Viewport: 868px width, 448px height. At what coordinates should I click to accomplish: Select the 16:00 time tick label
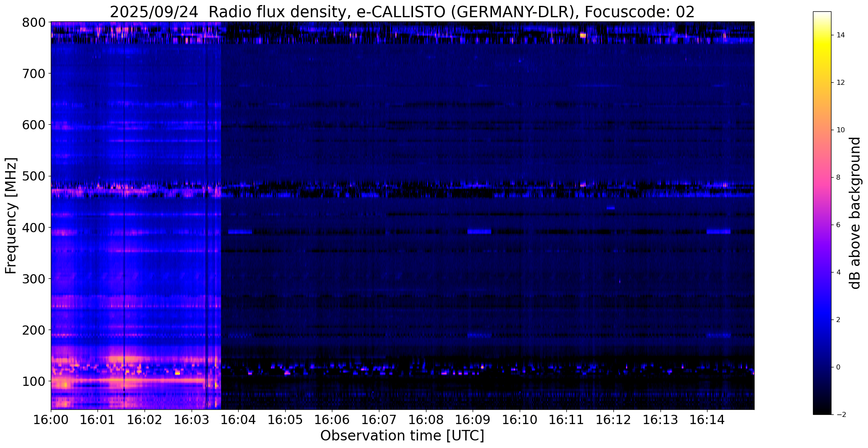click(x=51, y=420)
